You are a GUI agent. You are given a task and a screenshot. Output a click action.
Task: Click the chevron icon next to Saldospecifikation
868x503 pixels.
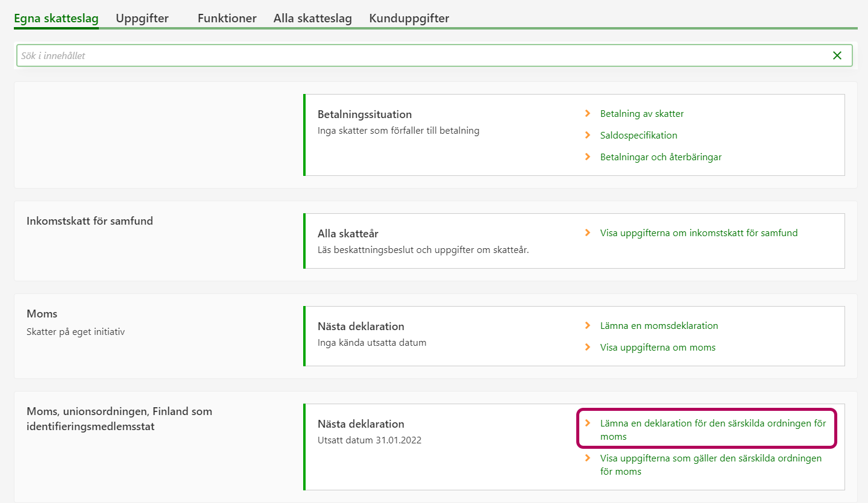[x=588, y=135]
